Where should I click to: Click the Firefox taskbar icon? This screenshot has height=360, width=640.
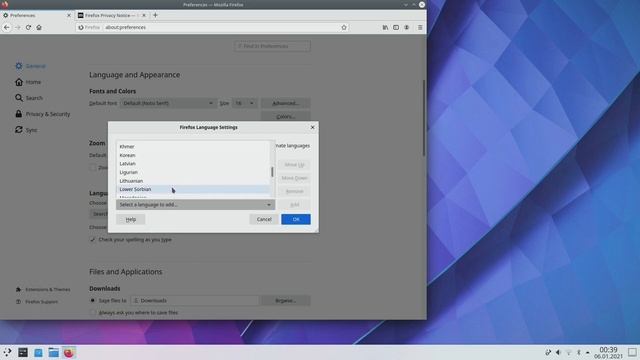pyautogui.click(x=69, y=352)
